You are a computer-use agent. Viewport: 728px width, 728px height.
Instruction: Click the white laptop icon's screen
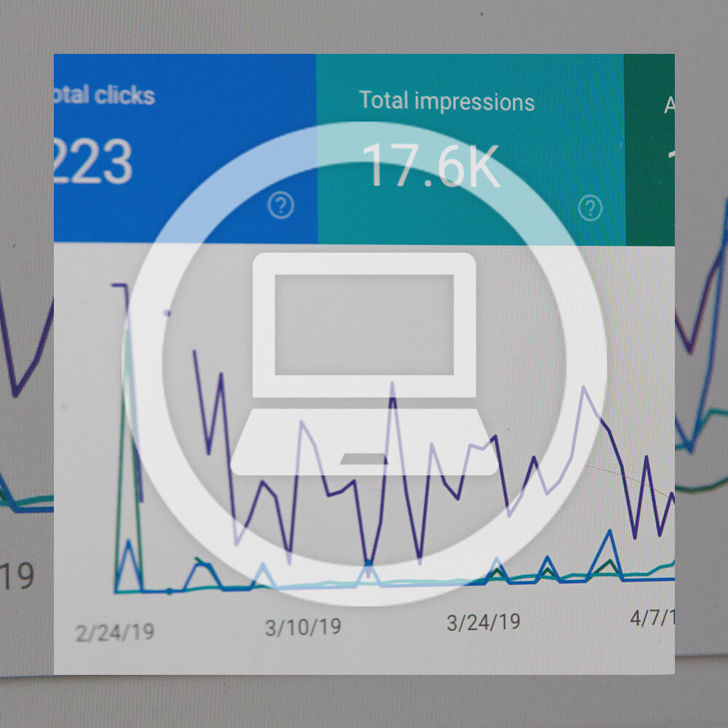click(364, 325)
